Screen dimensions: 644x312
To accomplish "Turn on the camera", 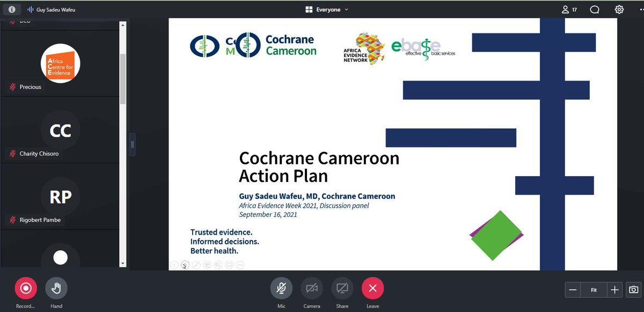I will pyautogui.click(x=312, y=288).
